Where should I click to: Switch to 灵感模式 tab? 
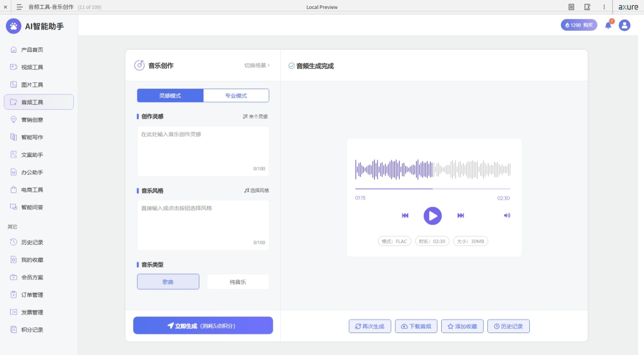click(x=170, y=96)
